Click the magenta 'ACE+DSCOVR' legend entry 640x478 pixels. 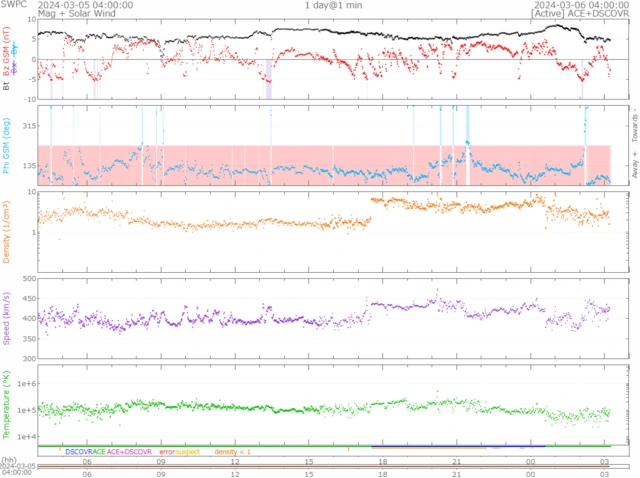point(129,452)
